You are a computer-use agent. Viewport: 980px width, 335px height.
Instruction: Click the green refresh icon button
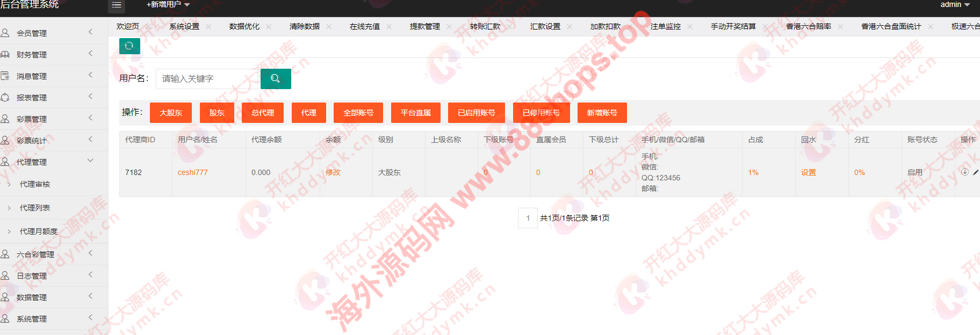129,46
